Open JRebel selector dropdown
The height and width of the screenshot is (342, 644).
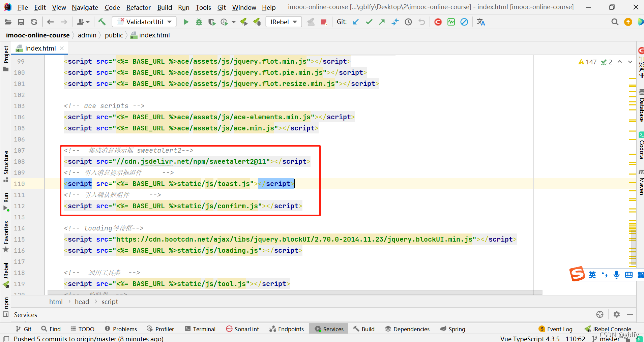284,22
